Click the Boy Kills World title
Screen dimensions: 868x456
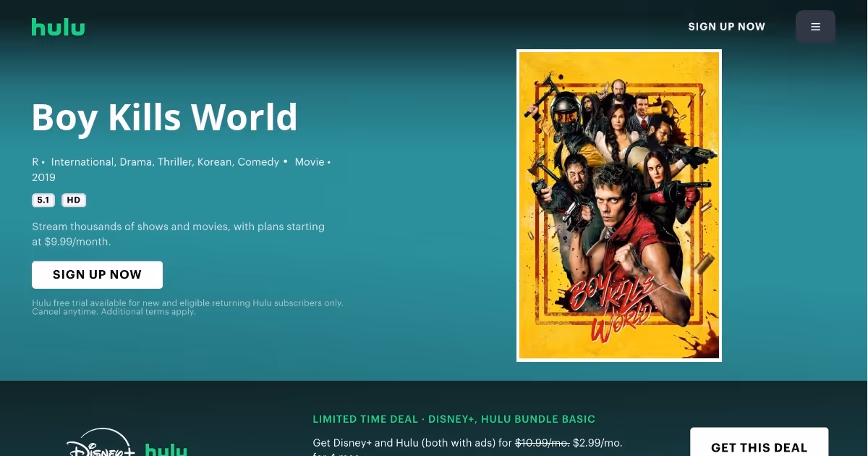point(165,117)
